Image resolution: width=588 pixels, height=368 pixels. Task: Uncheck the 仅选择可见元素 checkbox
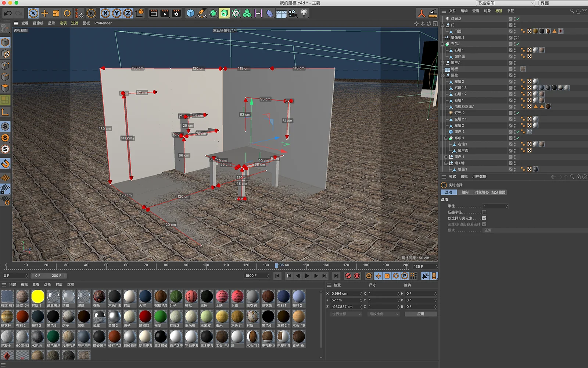pyautogui.click(x=484, y=218)
